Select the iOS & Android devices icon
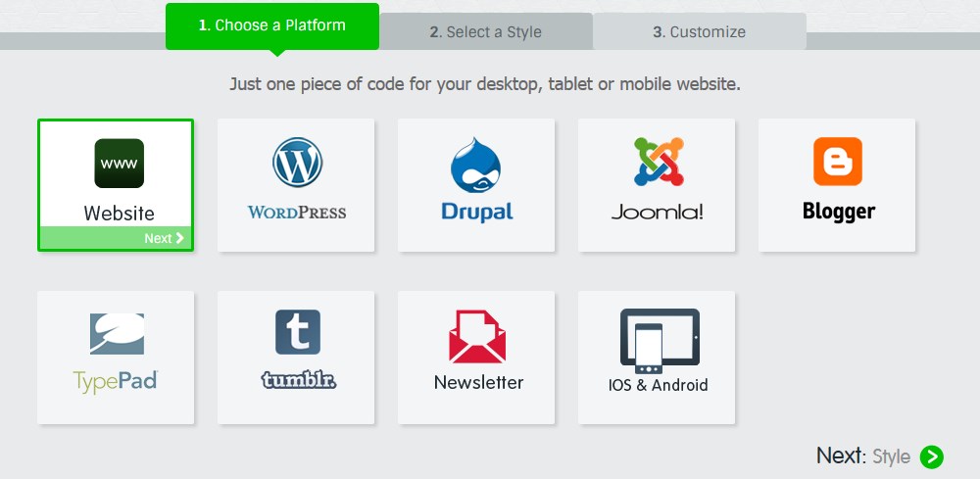 coord(660,341)
